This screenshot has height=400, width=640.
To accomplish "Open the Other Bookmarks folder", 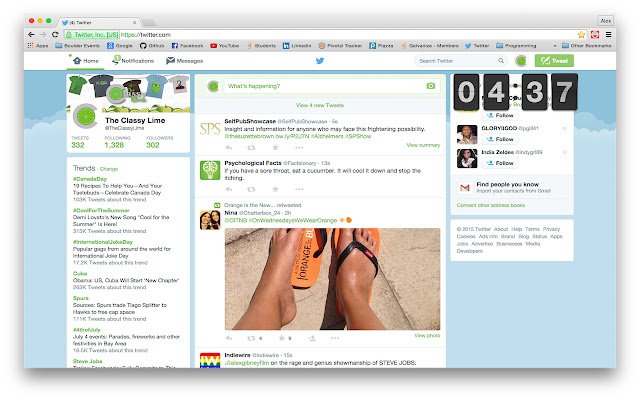I will click(x=587, y=46).
